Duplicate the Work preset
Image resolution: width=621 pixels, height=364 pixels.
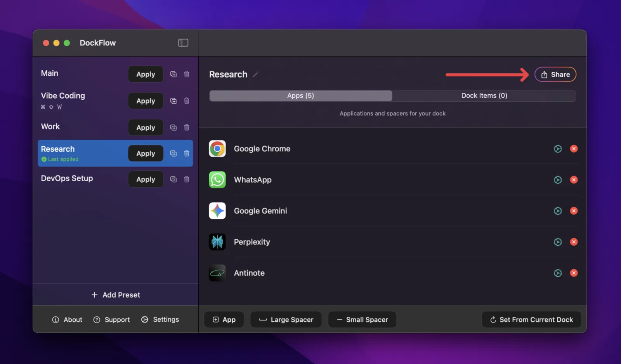coord(173,128)
